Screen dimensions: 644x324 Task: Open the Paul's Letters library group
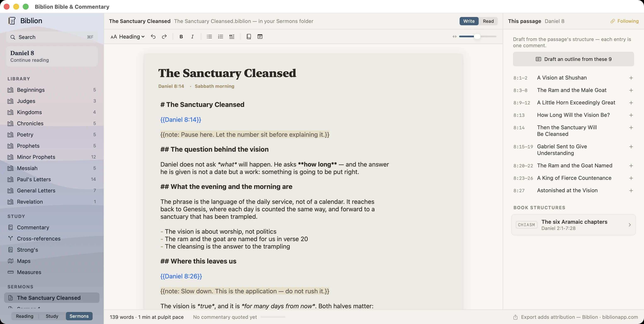pos(52,179)
